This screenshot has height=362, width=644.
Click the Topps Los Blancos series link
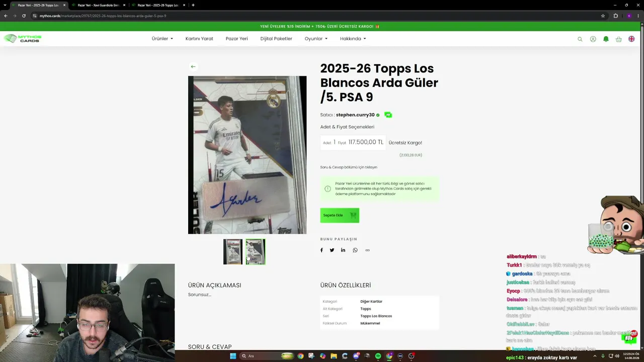coord(376,316)
